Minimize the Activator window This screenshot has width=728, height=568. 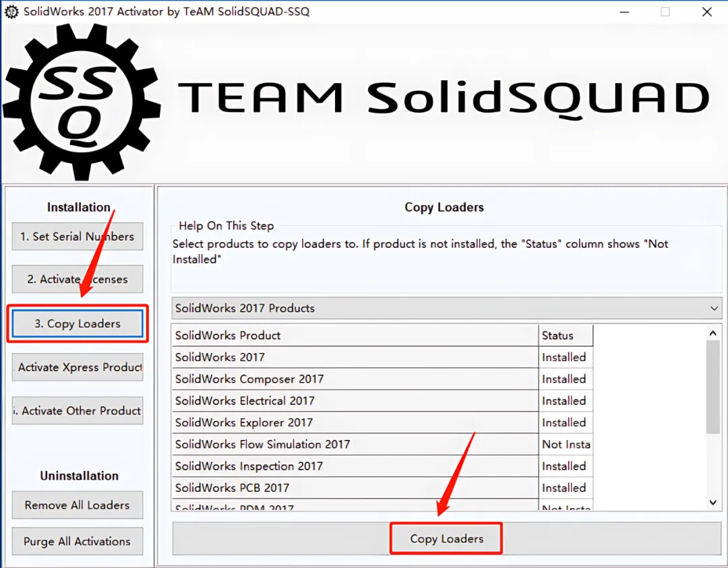624,11
